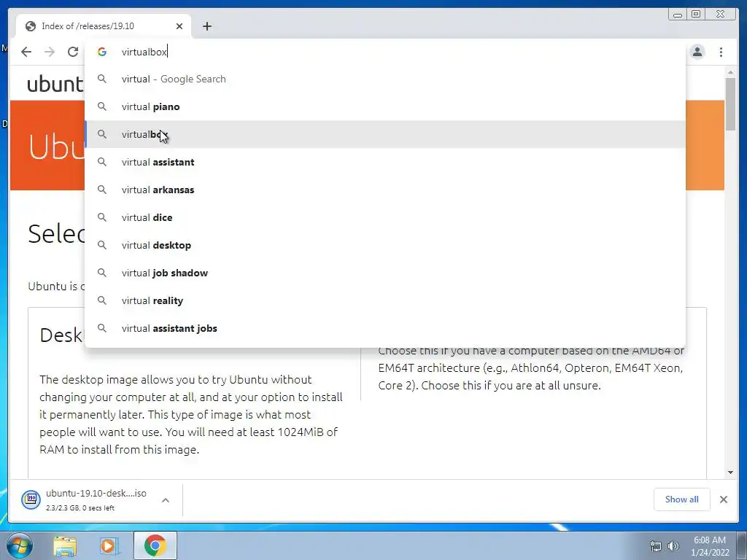This screenshot has height=560, width=747.
Task: Close the downloads bar
Action: click(x=723, y=499)
